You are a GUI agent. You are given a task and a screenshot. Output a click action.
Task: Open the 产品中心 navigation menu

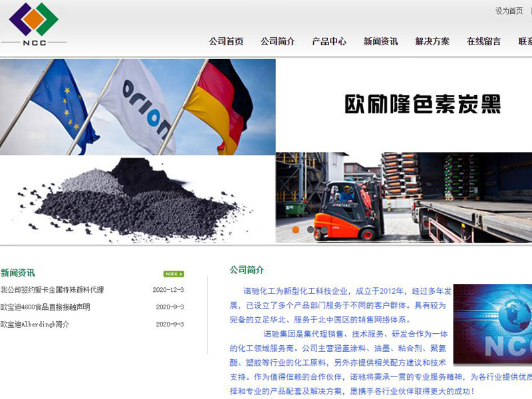coord(329,41)
